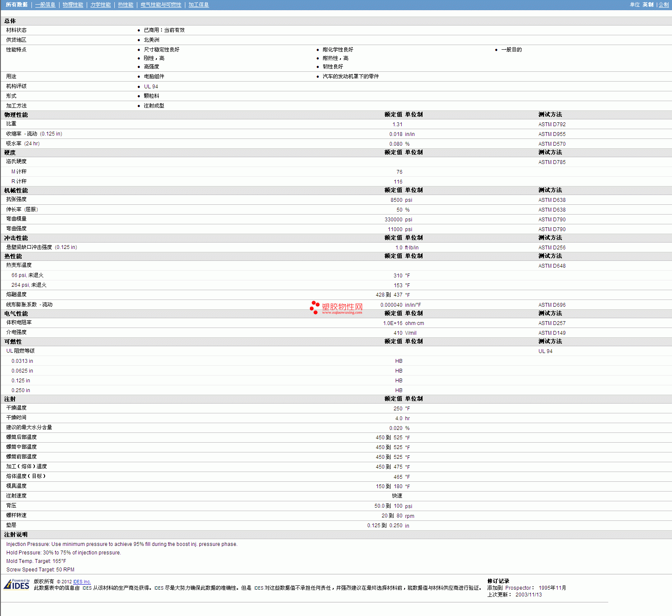672x616 pixels.
Task: Click the M 计秤 value 76
Action: point(399,172)
